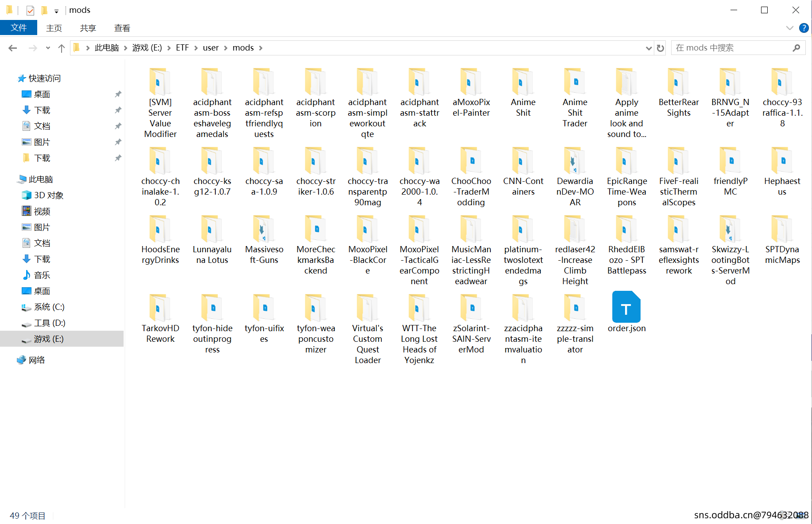Open 系统 (C:) drive
Image resolution: width=812 pixels, height=524 pixels.
49,307
